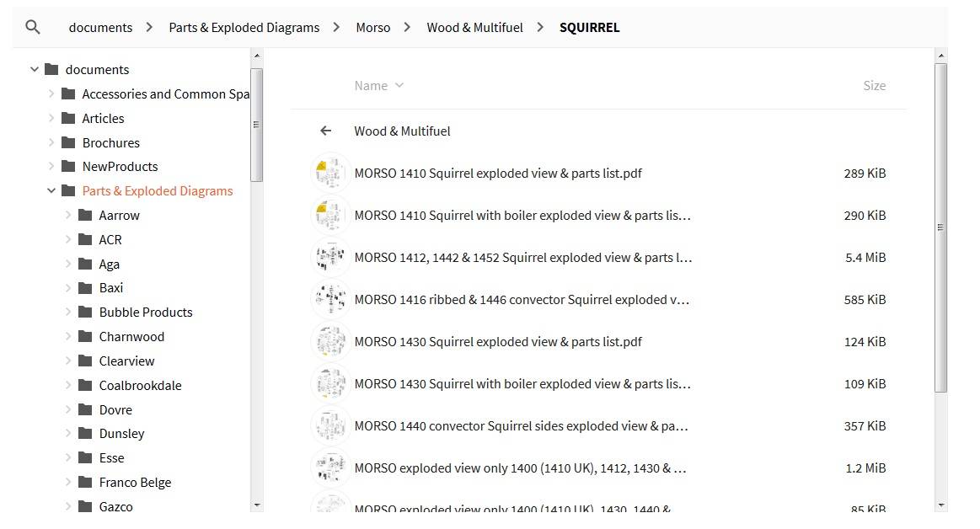Click the SQUIRREL breadcrumb
This screenshot has height=529, width=980.
[x=589, y=28]
